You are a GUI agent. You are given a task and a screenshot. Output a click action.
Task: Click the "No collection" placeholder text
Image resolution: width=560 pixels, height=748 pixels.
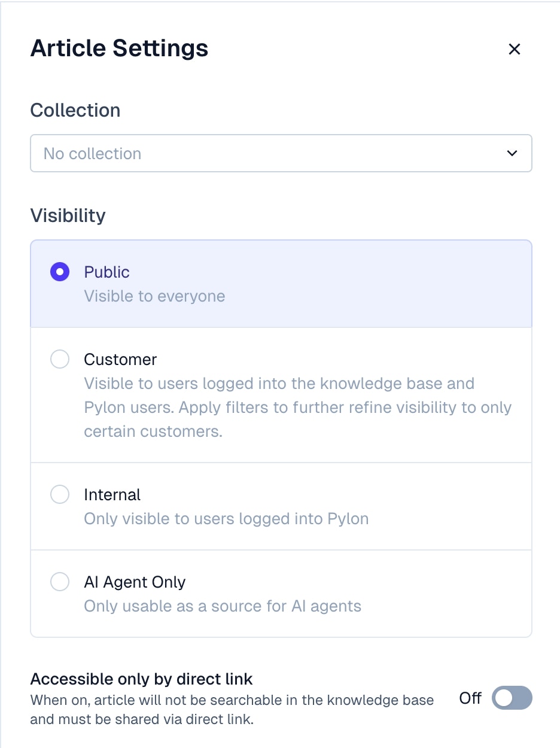[92, 154]
